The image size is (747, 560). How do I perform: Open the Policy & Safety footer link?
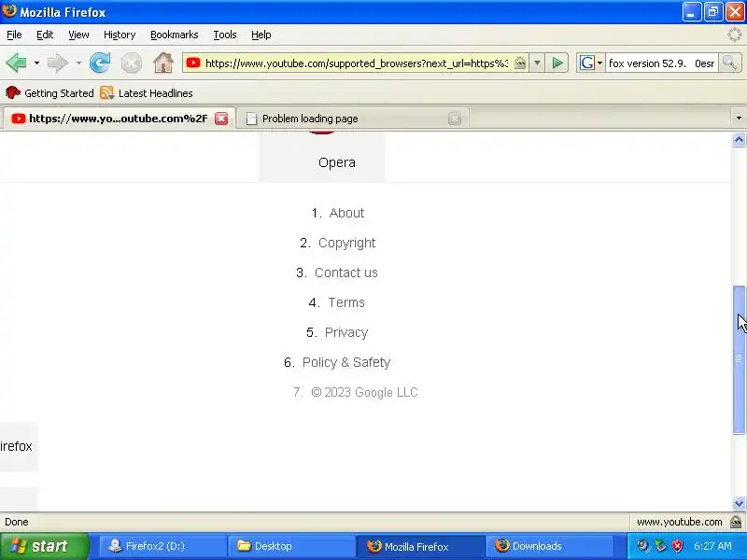[346, 363]
